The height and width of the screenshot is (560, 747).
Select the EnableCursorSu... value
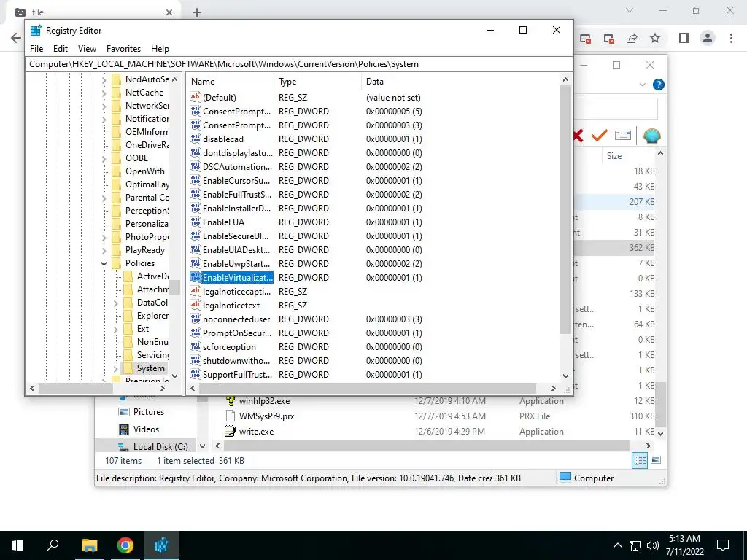point(237,181)
